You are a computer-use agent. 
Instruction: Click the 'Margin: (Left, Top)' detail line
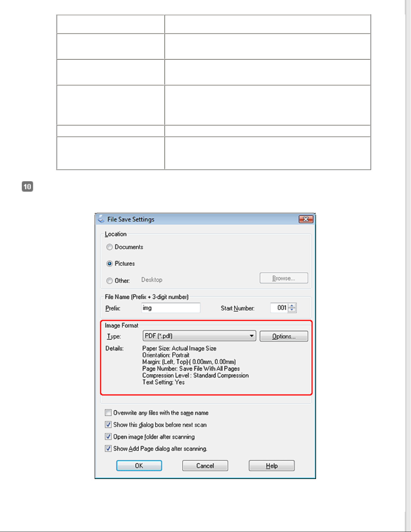pos(189,362)
